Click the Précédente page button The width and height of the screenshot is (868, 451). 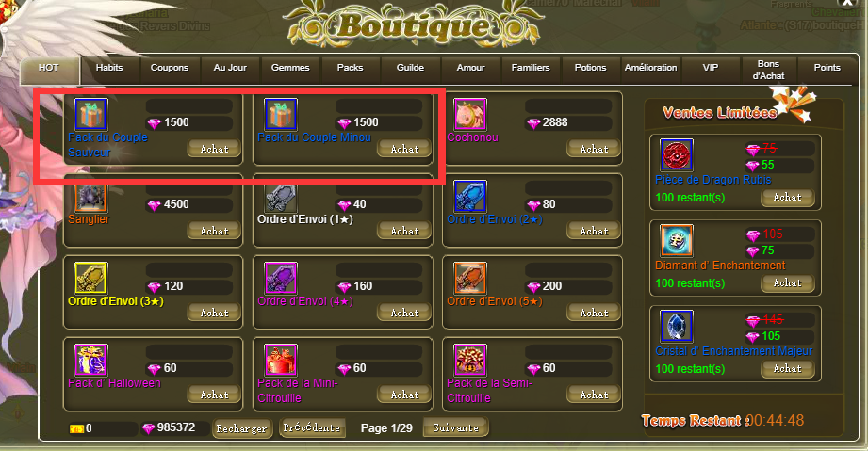tap(312, 427)
